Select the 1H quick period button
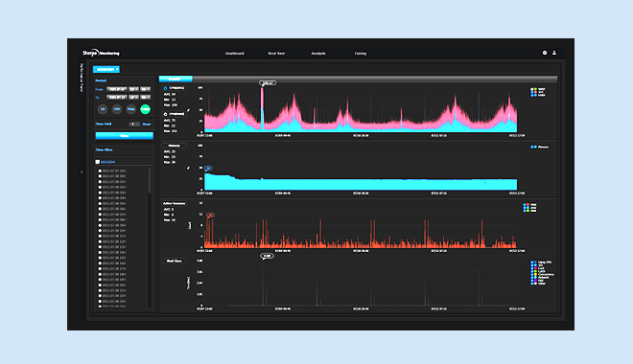633x364 pixels. pos(103,109)
